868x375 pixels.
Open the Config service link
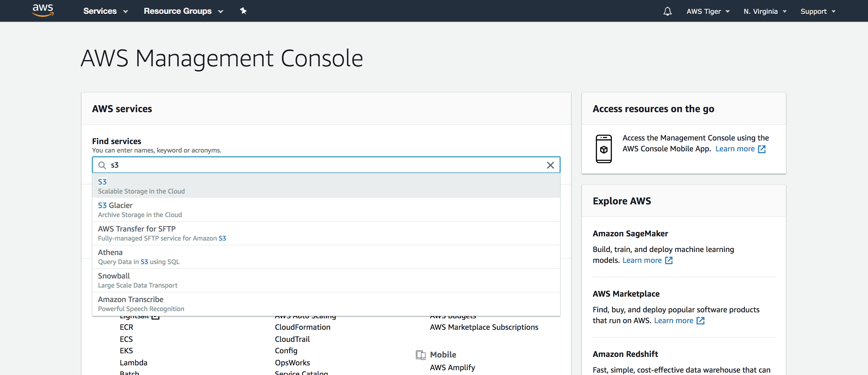286,351
